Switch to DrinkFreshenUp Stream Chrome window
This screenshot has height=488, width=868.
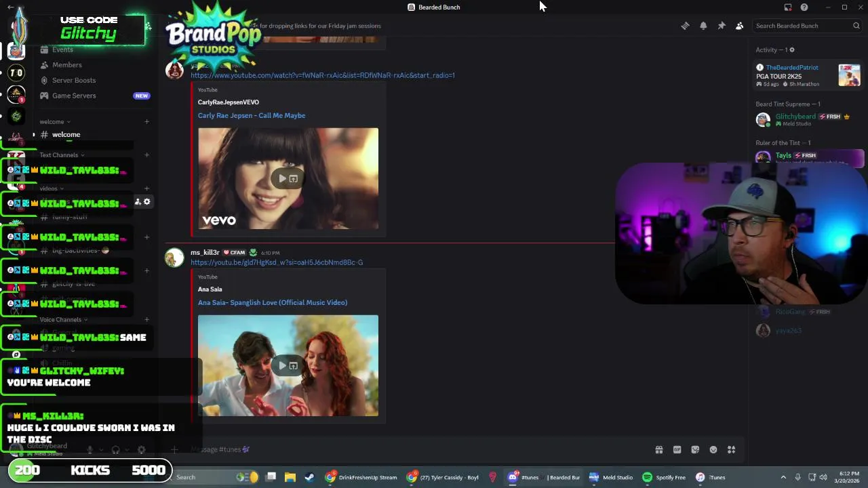tap(362, 477)
